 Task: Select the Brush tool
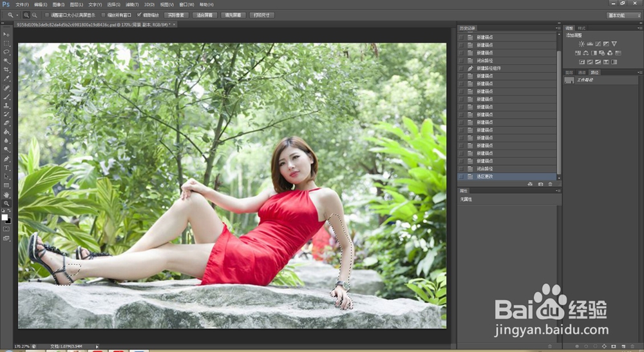pos(6,97)
